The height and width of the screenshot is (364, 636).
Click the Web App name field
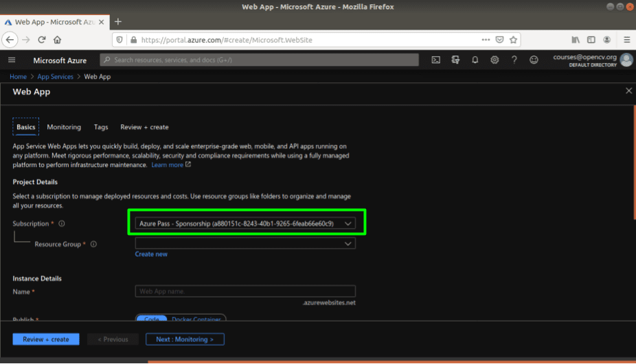pyautogui.click(x=245, y=291)
